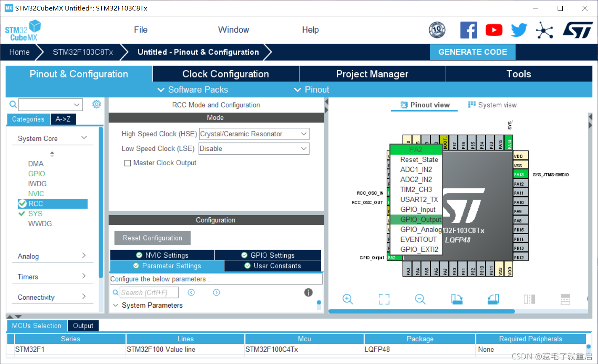Click Reset Configuration button

[152, 238]
